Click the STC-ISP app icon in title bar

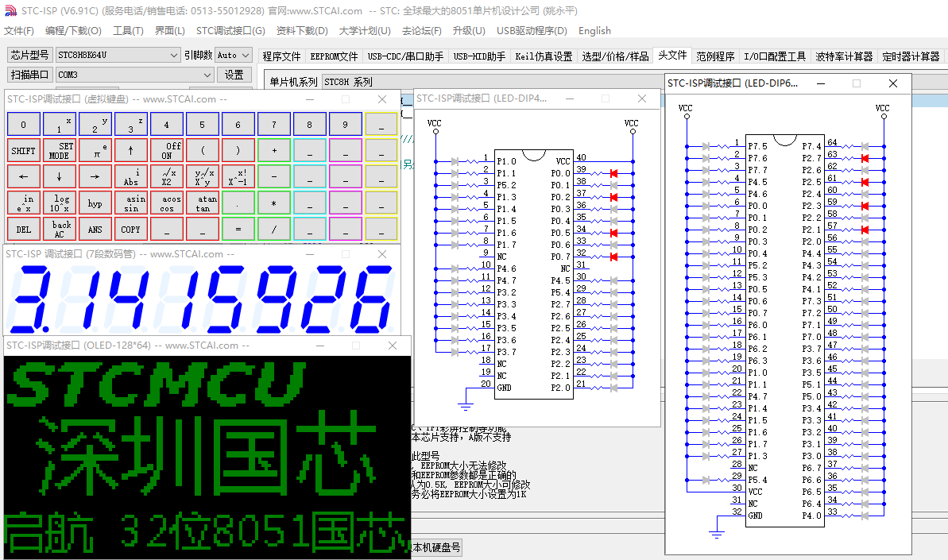click(x=10, y=10)
